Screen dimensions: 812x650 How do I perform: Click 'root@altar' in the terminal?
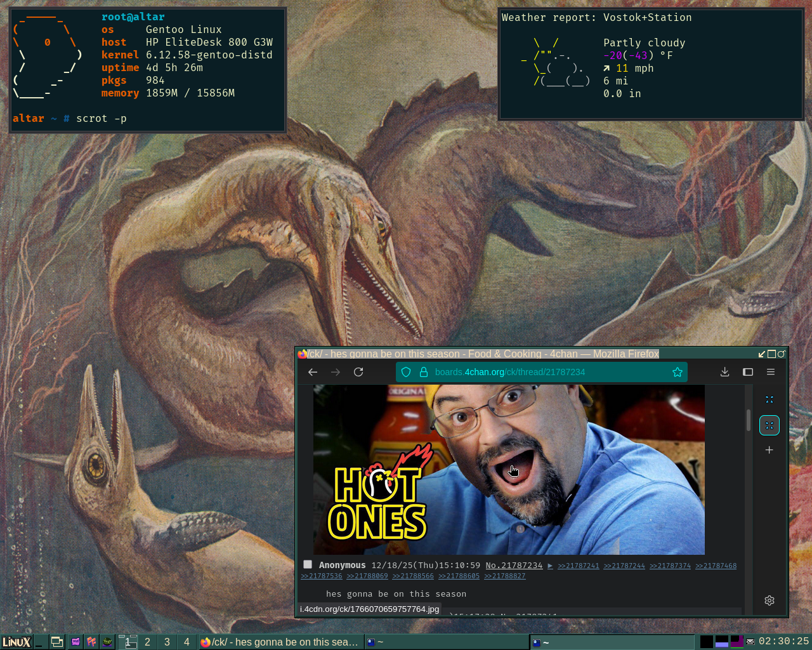pyautogui.click(x=133, y=17)
